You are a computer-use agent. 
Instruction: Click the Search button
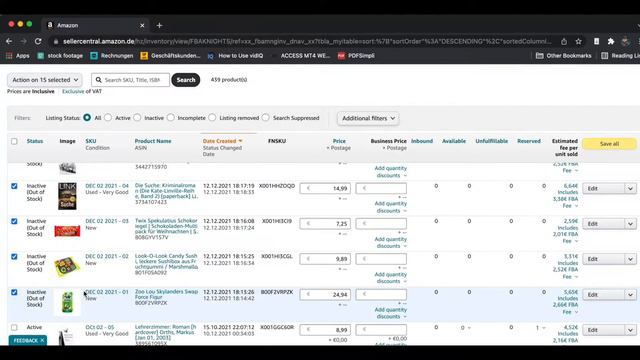[186, 80]
